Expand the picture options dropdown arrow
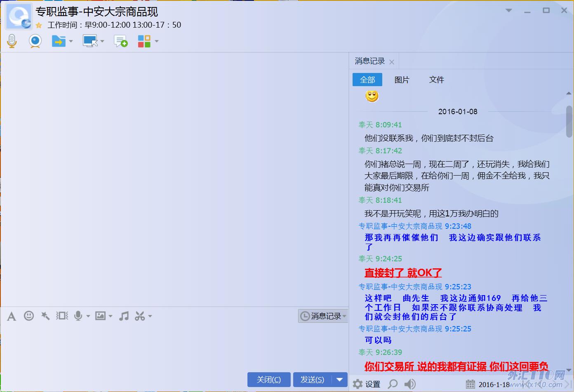Viewport: 574px width, 392px height. 111,316
